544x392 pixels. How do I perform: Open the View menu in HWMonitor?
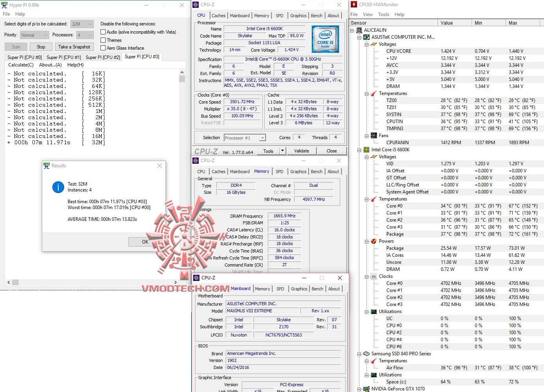(x=368, y=14)
